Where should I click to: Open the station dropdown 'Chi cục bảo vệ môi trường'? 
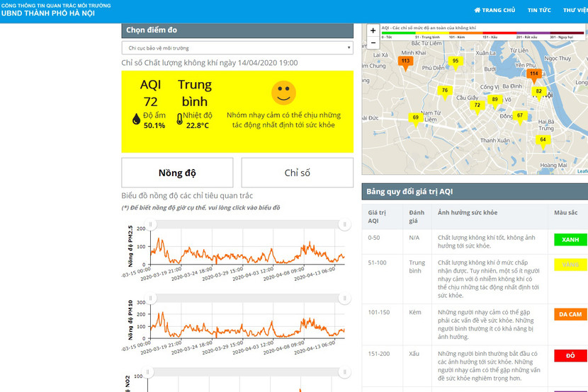click(237, 48)
